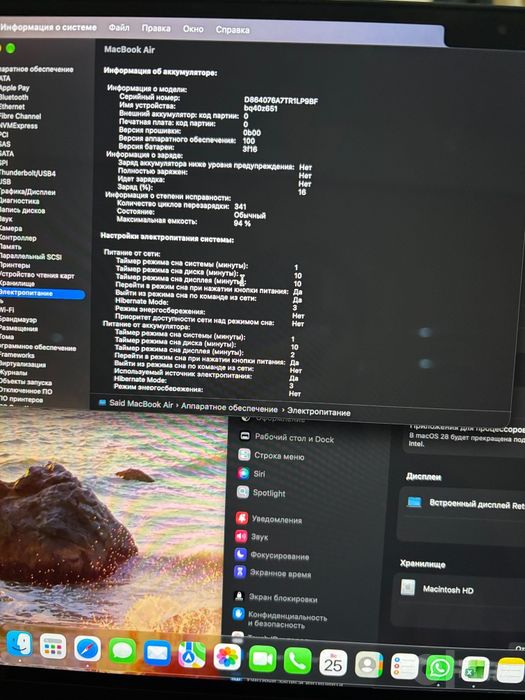Screen dimensions: 525x700
Task: Launch FaceTime from the Dock
Action: [262, 659]
